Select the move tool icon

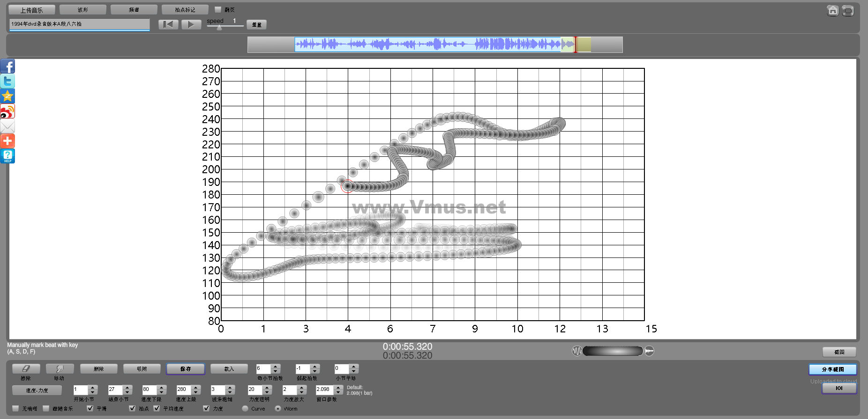60,369
